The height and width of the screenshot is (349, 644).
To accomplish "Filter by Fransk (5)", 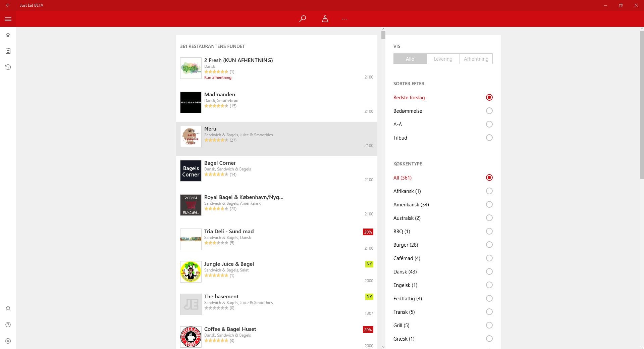I will [443, 312].
